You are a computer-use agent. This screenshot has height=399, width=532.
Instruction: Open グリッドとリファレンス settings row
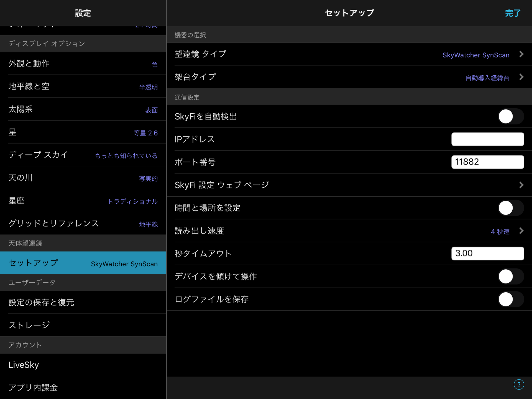(83, 224)
